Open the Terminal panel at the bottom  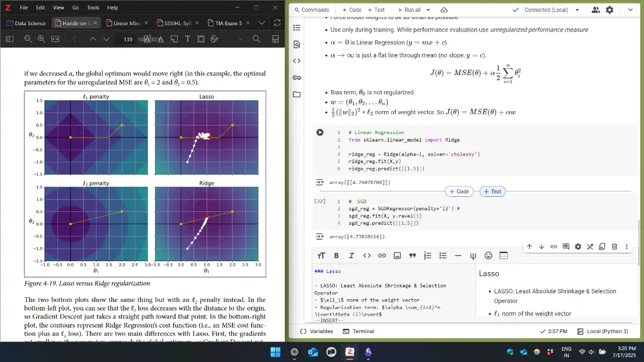click(x=358, y=331)
